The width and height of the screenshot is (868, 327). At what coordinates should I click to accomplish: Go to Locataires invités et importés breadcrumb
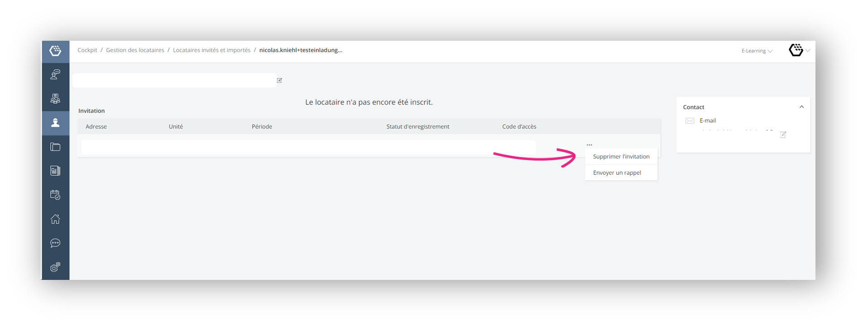[x=211, y=50]
